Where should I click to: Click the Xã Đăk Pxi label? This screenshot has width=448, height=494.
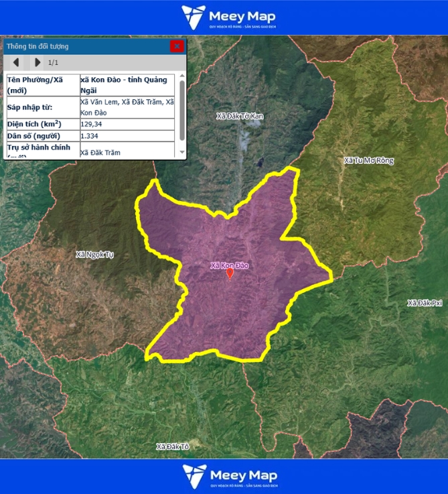click(425, 303)
